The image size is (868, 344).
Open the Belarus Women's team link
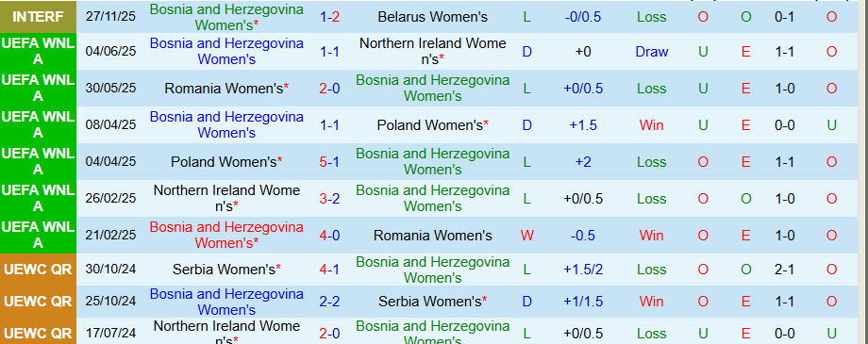pos(432,17)
